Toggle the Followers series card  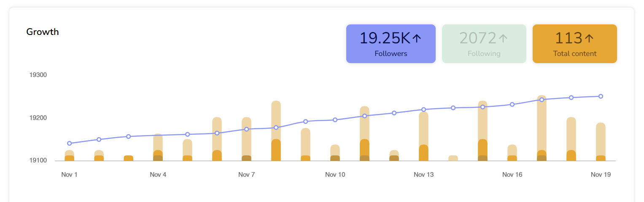[391, 44]
